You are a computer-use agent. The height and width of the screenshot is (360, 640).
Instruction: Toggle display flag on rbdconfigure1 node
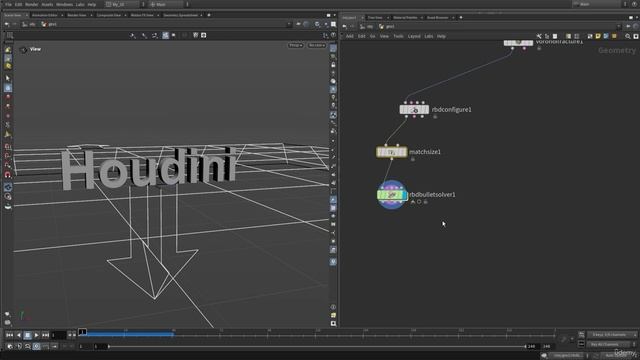(426, 109)
